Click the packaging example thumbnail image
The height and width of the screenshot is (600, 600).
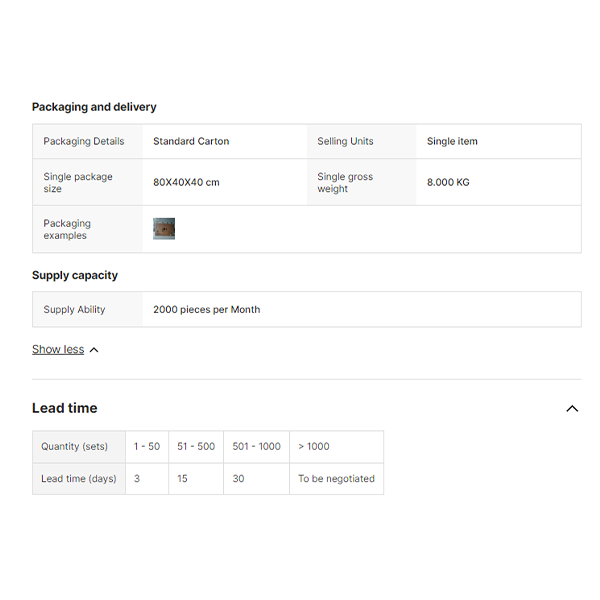[x=164, y=229]
